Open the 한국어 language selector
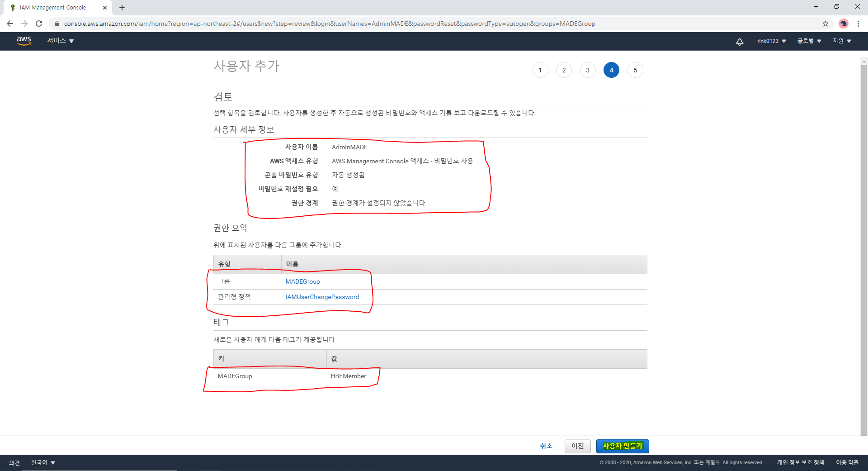The width and height of the screenshot is (868, 471). coord(43,462)
